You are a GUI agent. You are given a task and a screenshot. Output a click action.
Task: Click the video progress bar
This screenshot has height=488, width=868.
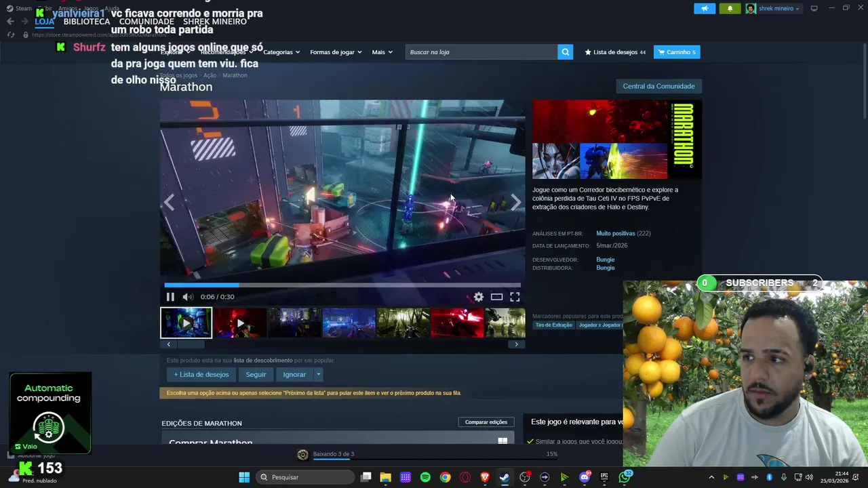[x=342, y=285]
